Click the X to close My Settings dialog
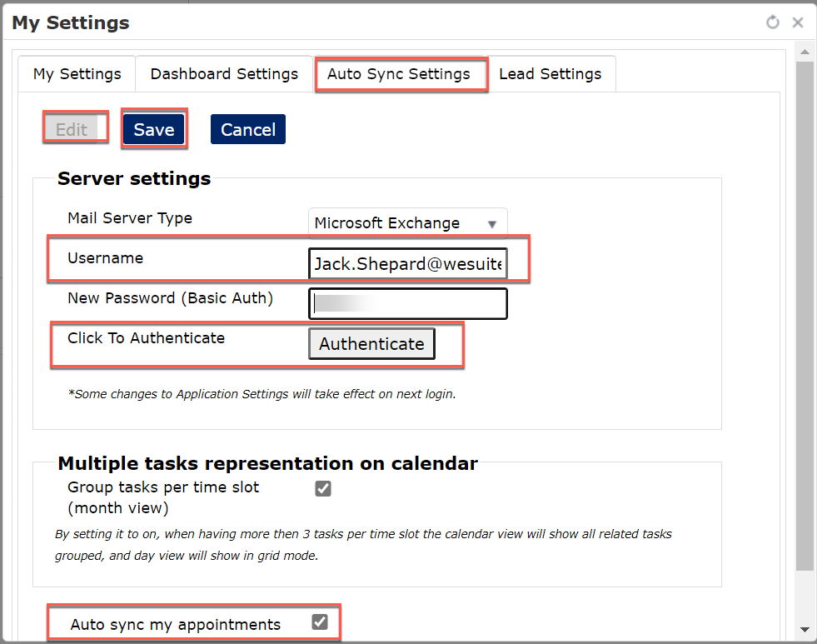 pos(798,22)
